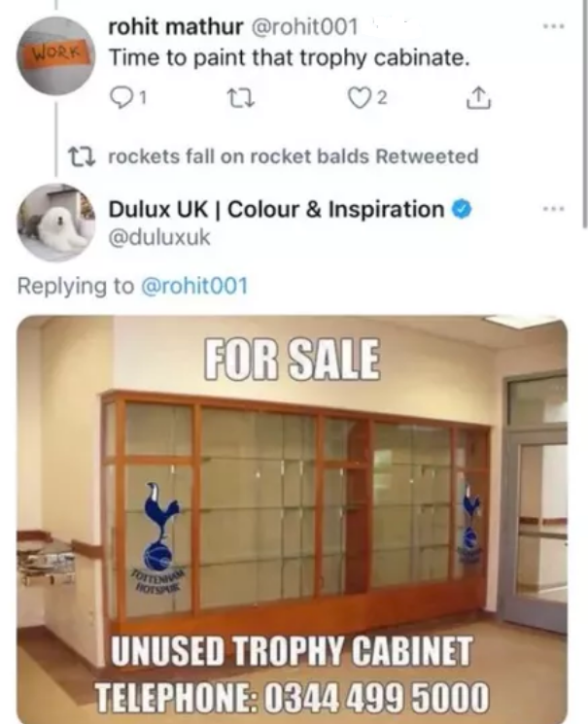The width and height of the screenshot is (588, 724).
Task: Like rohit mathur's tweet
Action: pyautogui.click(x=361, y=98)
